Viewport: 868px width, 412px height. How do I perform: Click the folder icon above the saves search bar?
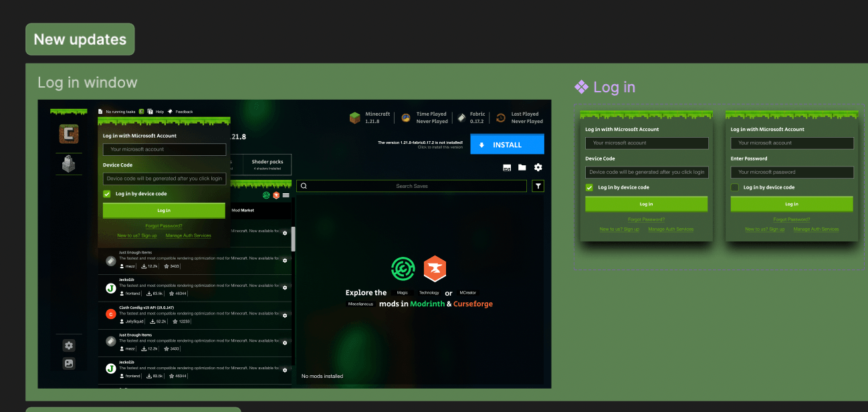click(x=522, y=168)
